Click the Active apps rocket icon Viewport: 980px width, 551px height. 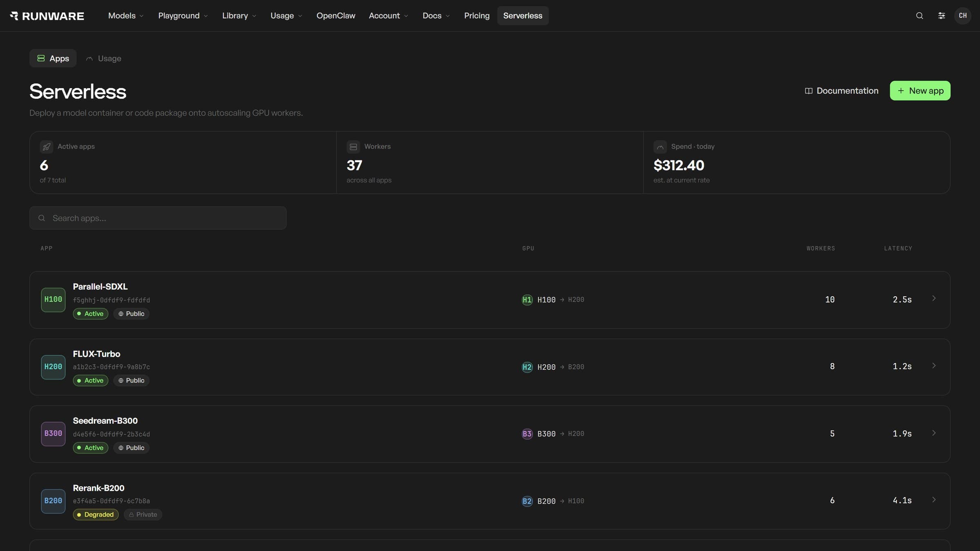(x=47, y=147)
